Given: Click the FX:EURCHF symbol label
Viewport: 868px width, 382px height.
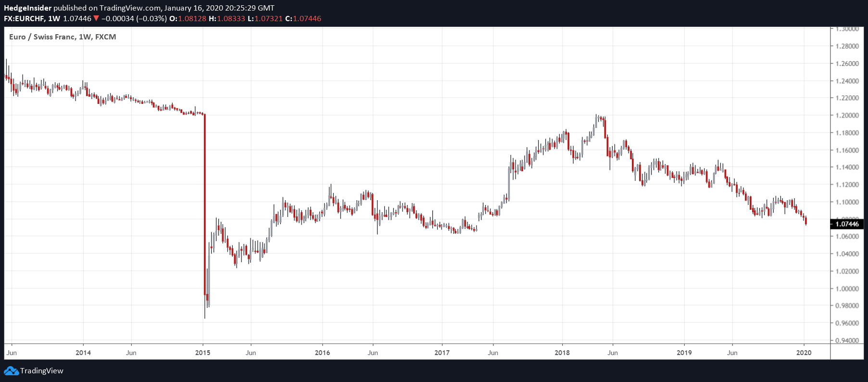Looking at the screenshot, I should (25, 19).
